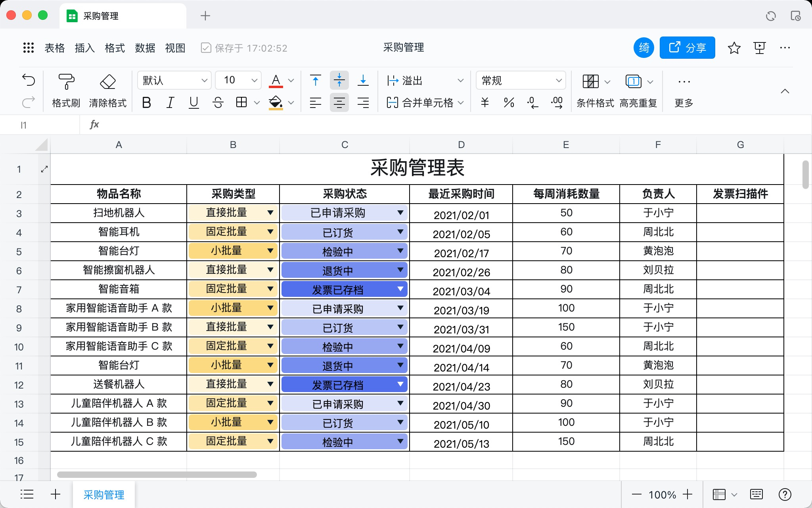This screenshot has width=812, height=508.
Task: Open 条件格式 (conditional formatting)
Action: 594,90
